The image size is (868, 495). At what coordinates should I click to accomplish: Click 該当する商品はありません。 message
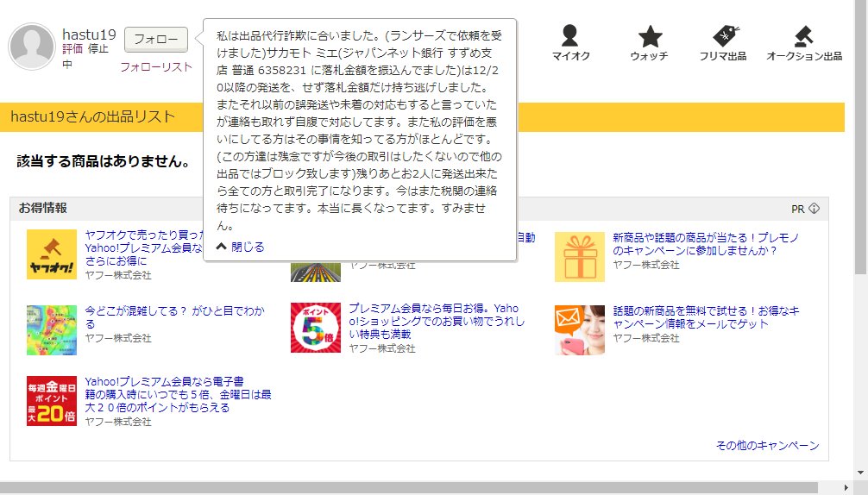pos(104,161)
